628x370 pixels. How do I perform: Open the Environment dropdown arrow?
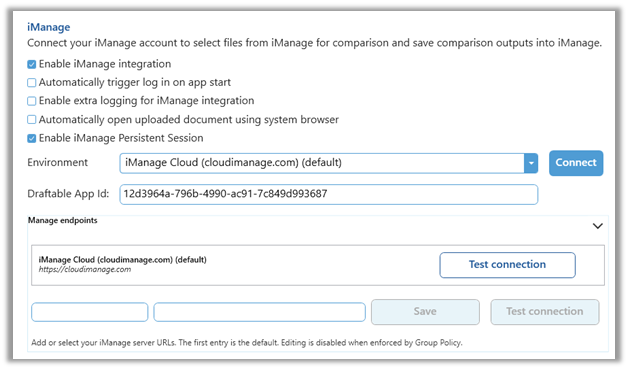tap(531, 163)
